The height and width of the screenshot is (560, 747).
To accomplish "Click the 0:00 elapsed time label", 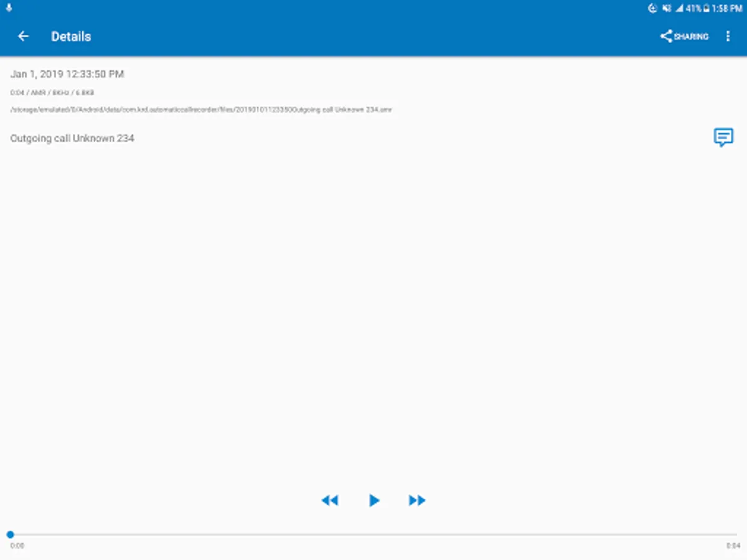I will tap(17, 546).
